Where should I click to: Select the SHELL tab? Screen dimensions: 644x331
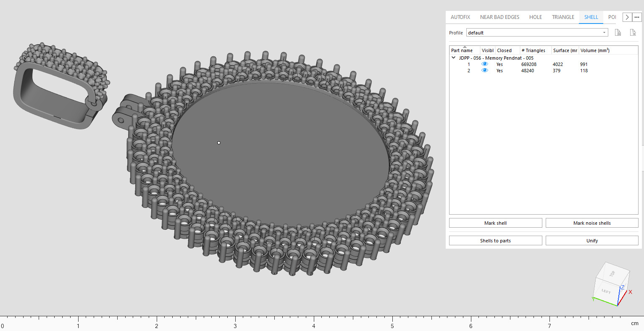click(x=591, y=17)
